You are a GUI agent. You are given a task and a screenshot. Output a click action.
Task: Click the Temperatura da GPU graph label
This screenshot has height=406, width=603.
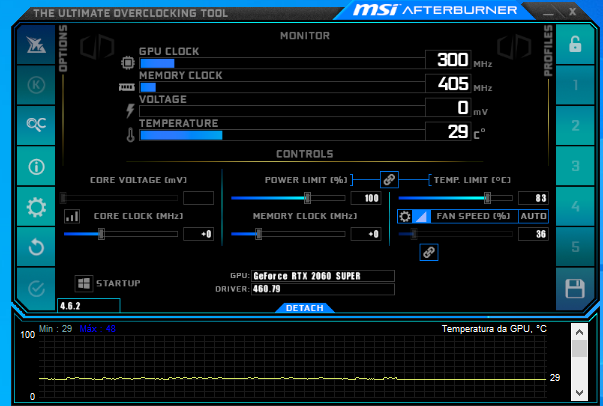pos(494,329)
